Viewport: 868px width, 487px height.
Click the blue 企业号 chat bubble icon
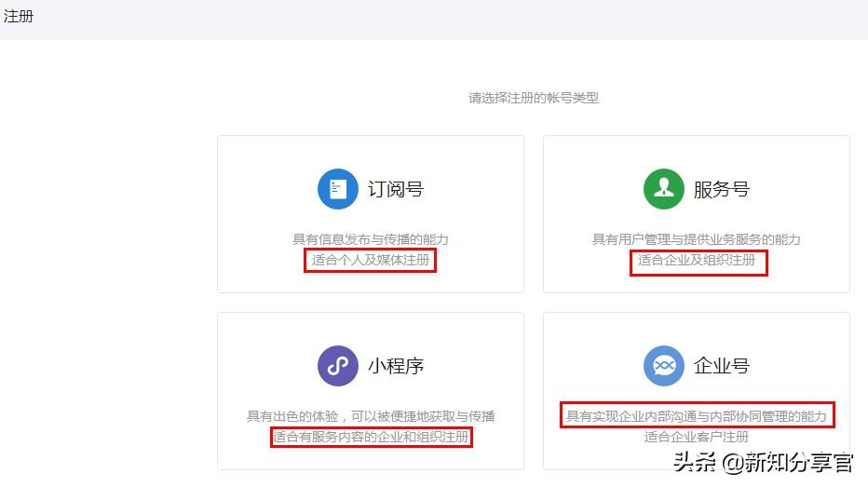(664, 366)
